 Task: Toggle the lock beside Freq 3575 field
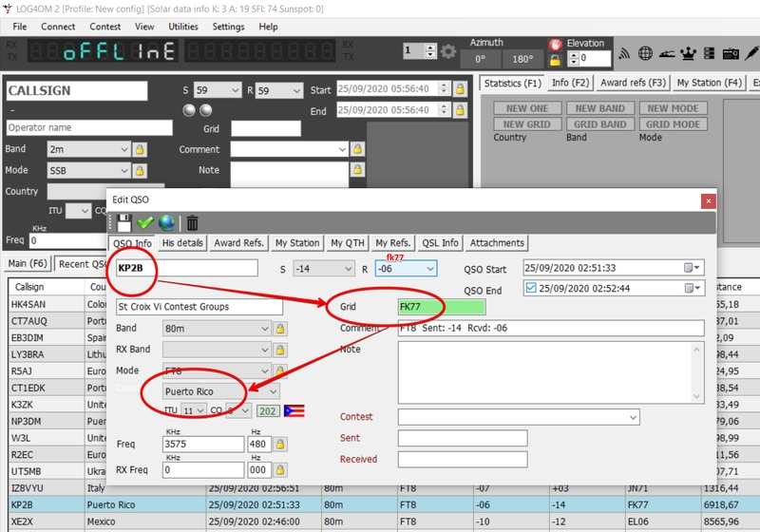(279, 444)
